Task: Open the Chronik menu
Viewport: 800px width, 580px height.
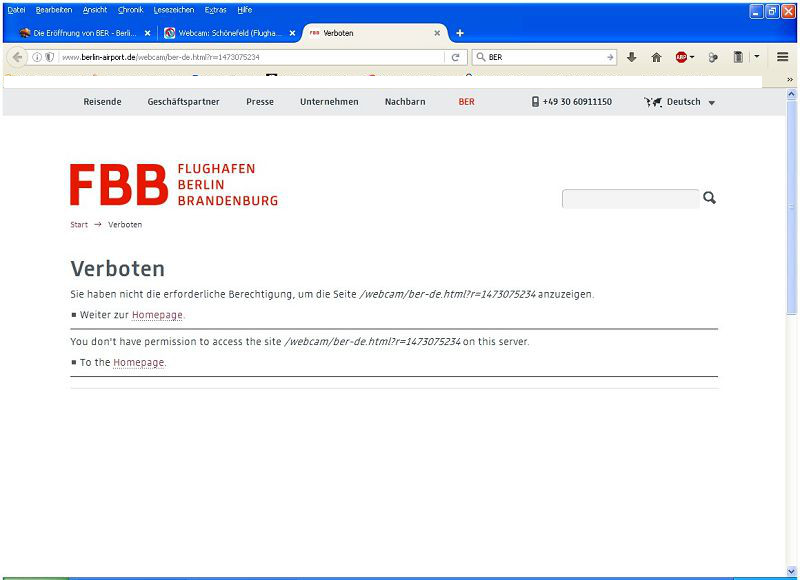Action: pos(130,9)
